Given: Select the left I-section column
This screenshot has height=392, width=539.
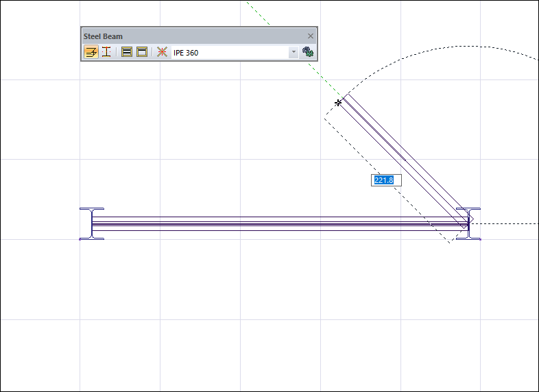Looking at the screenshot, I should (x=92, y=224).
